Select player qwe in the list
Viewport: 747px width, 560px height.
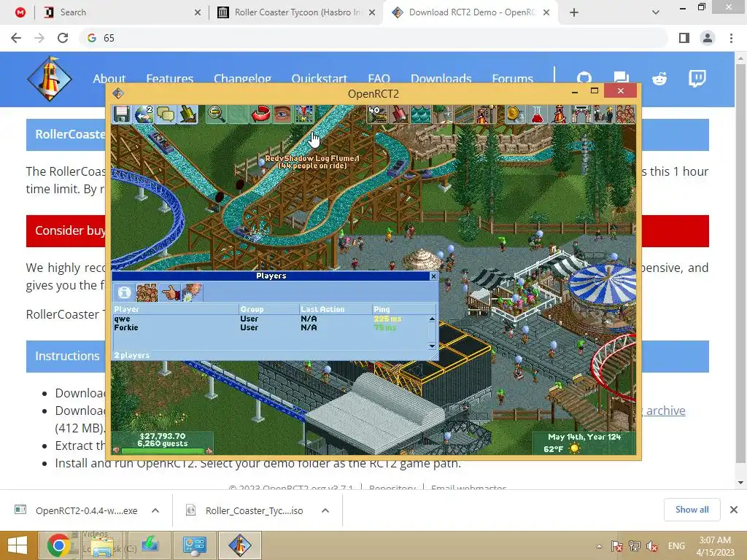tap(270, 319)
